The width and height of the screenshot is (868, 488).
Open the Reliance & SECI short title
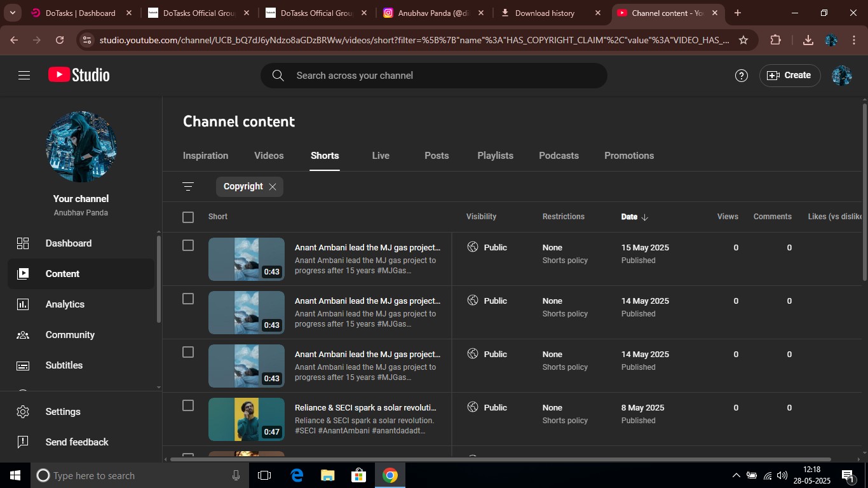pos(365,408)
